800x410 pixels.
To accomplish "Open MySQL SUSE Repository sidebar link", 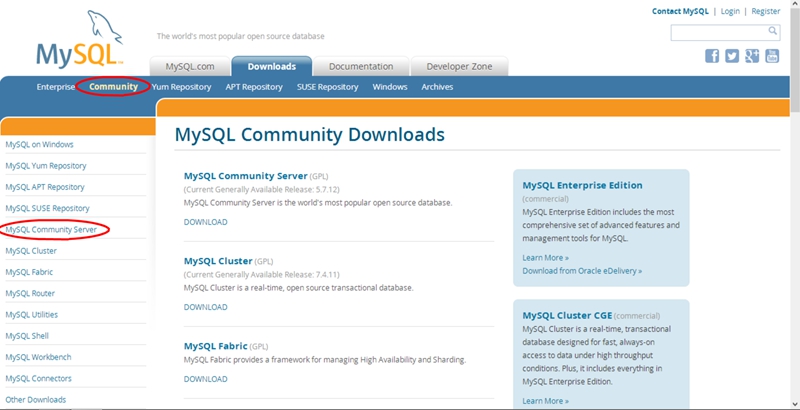I will point(47,209).
